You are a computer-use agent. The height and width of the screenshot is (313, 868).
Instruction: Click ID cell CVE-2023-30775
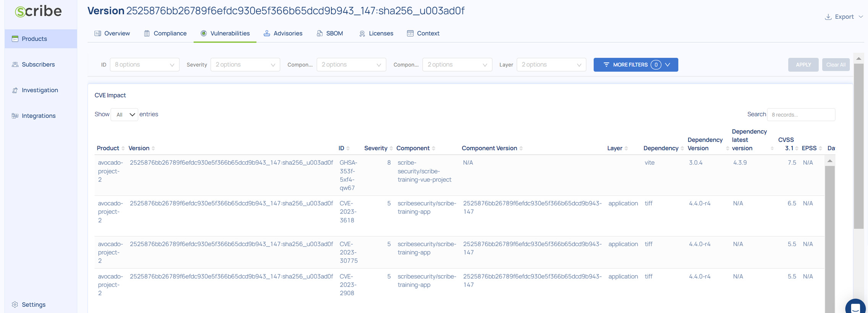click(349, 252)
